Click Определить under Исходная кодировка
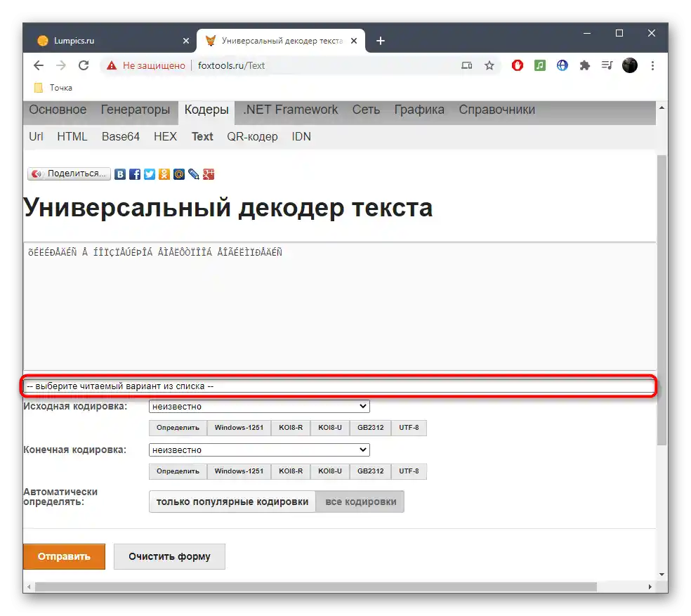Image resolution: width=691 pixels, height=616 pixels. (x=178, y=428)
